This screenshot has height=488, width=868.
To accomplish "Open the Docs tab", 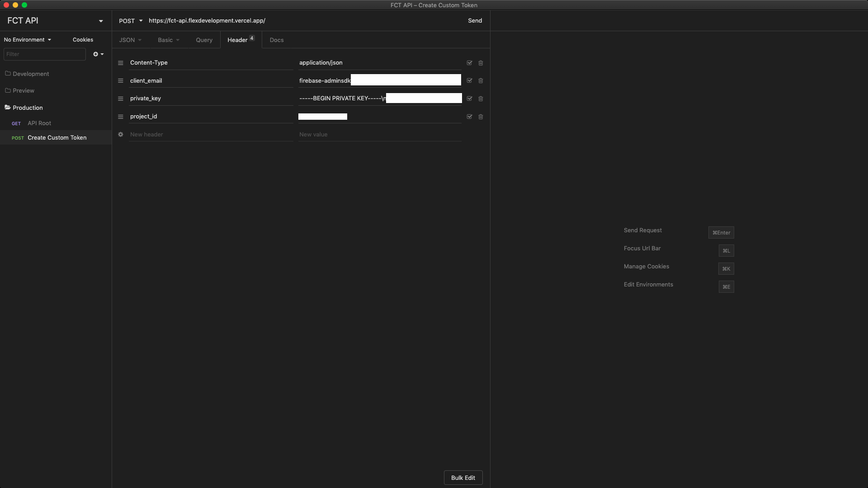I will (x=277, y=40).
